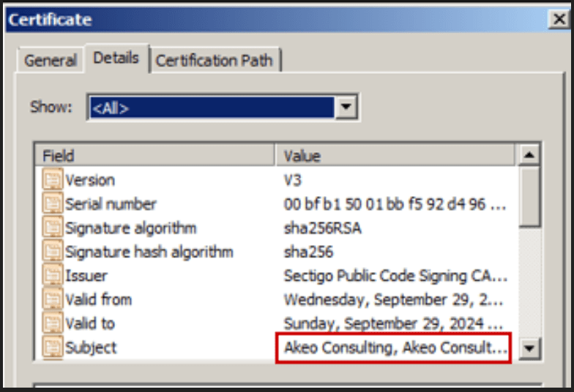Select the Issuer field icon
574x392 pixels.
click(x=53, y=275)
